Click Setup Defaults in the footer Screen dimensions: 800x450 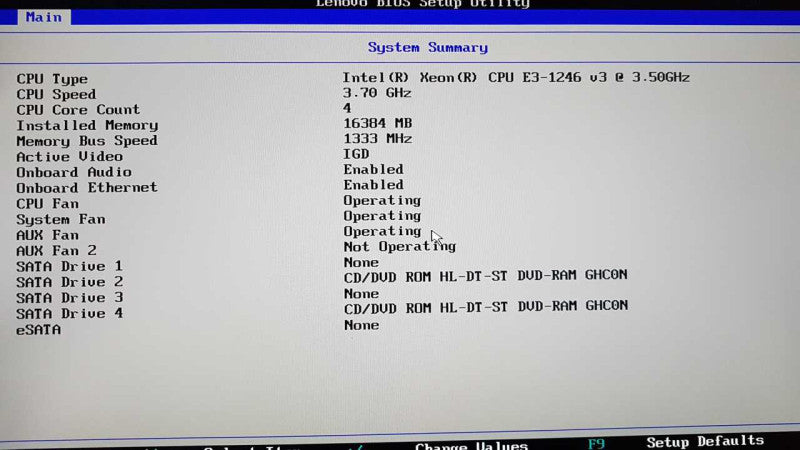coord(705,441)
